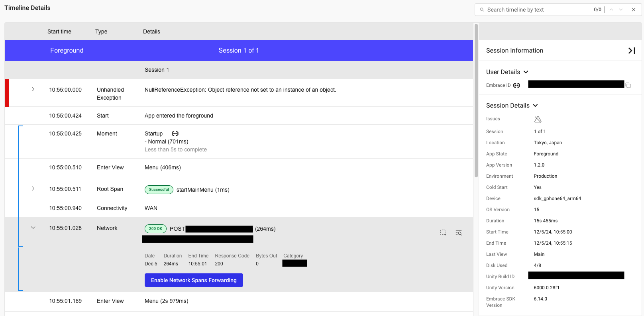This screenshot has width=644, height=316.
Task: Click the Duration value 15s 455ms
Action: 546,221
